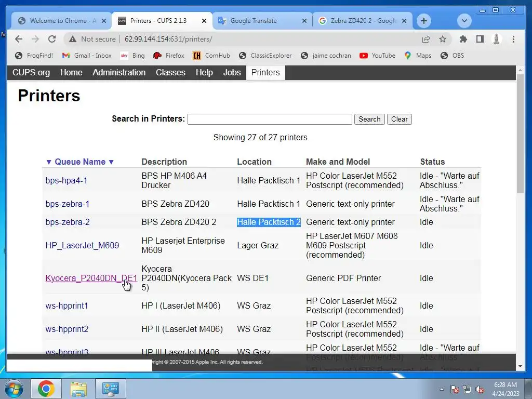
Task: Open the Firefox bookmark
Action: click(169, 55)
